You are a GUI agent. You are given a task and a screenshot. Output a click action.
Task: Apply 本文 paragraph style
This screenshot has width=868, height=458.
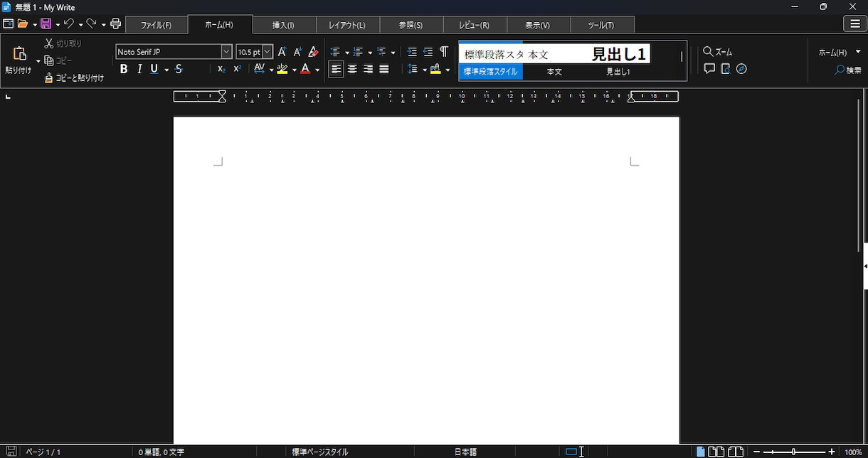tap(554, 61)
